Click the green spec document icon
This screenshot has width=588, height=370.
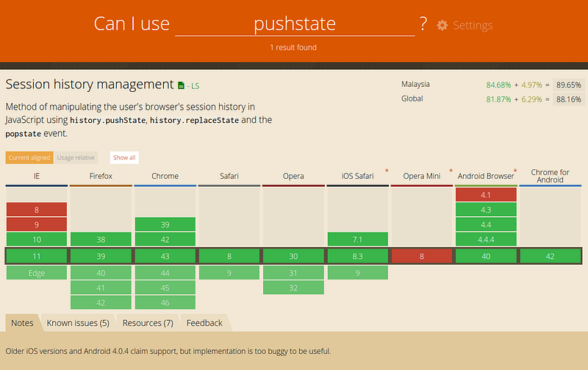(181, 85)
